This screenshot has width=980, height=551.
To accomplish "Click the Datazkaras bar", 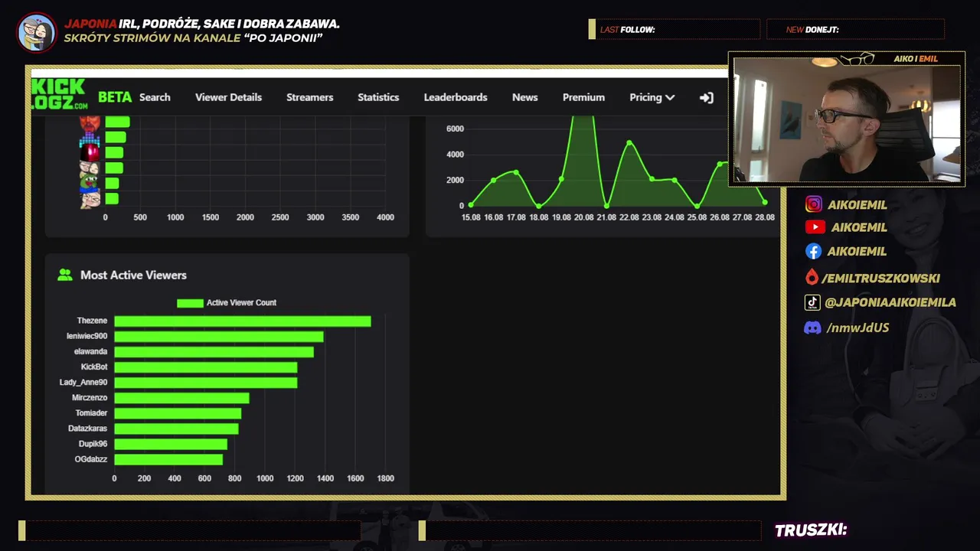I will [176, 429].
